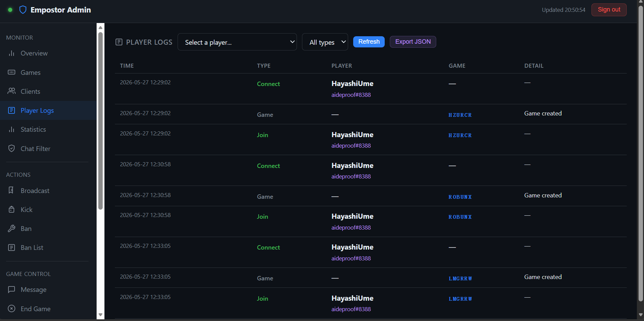Image resolution: width=644 pixels, height=321 pixels.
Task: Open game code HZURCR in Game created row
Action: (460, 115)
